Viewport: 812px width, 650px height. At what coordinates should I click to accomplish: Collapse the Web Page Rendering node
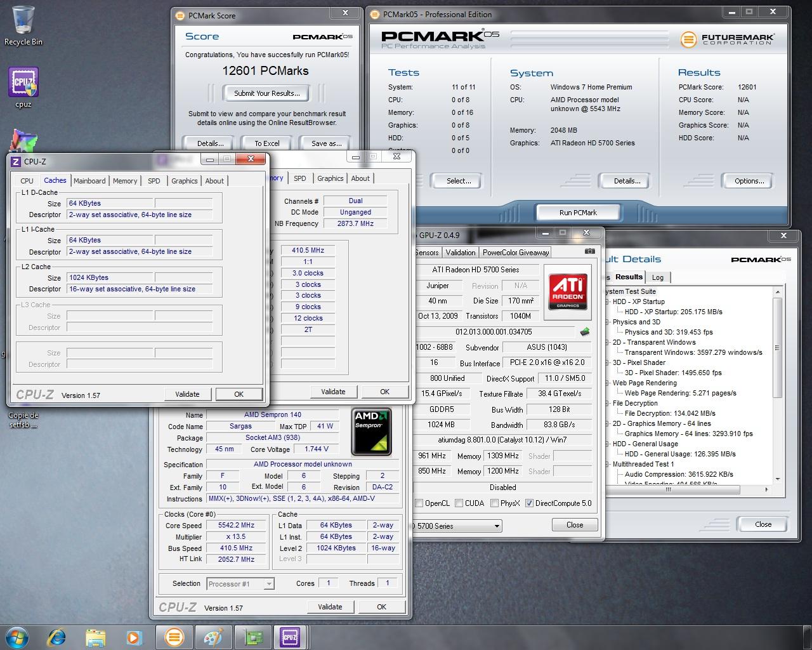point(608,383)
